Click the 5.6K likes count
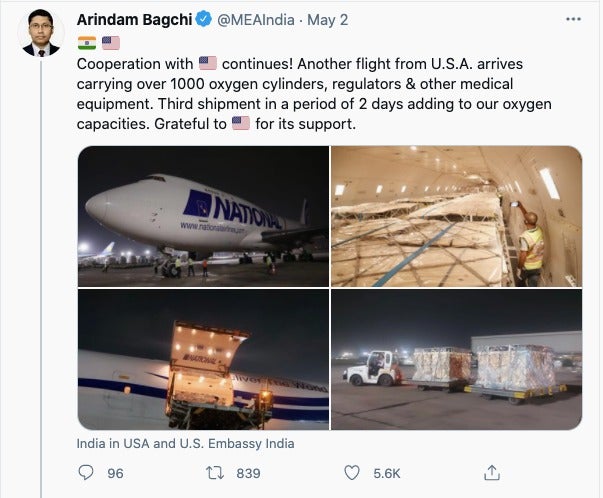This screenshot has height=498, width=603. 387,473
